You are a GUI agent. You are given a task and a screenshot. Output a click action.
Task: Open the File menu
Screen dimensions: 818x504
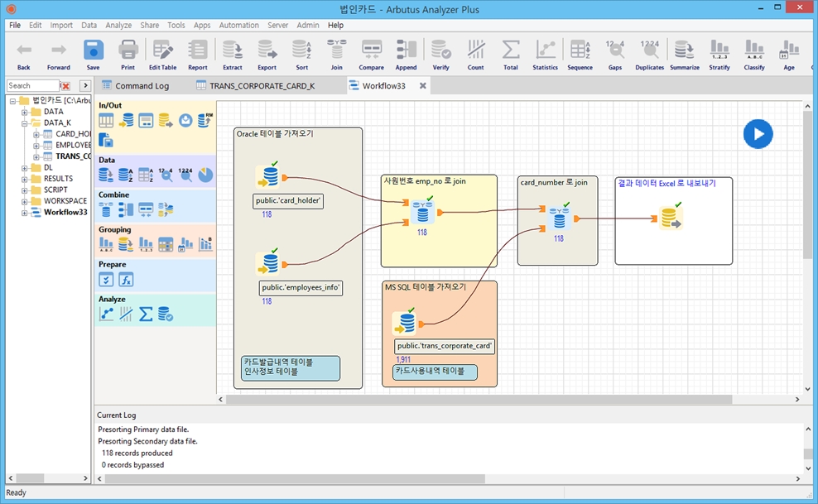(15, 25)
